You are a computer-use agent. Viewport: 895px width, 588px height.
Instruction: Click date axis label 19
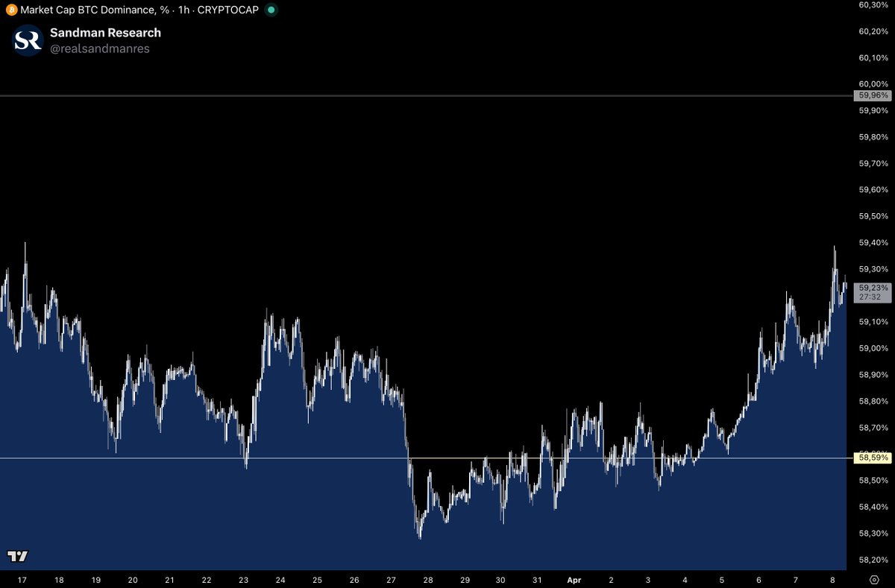[x=95, y=580]
